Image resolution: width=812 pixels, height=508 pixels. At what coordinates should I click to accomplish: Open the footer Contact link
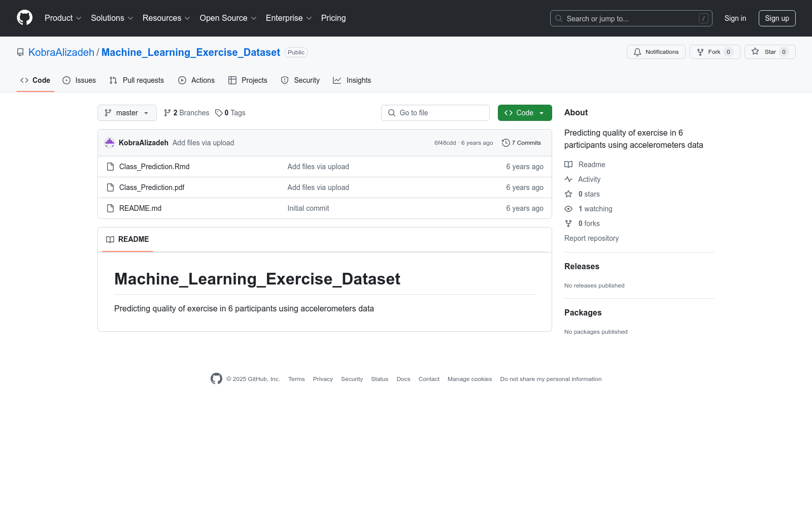[429, 379]
